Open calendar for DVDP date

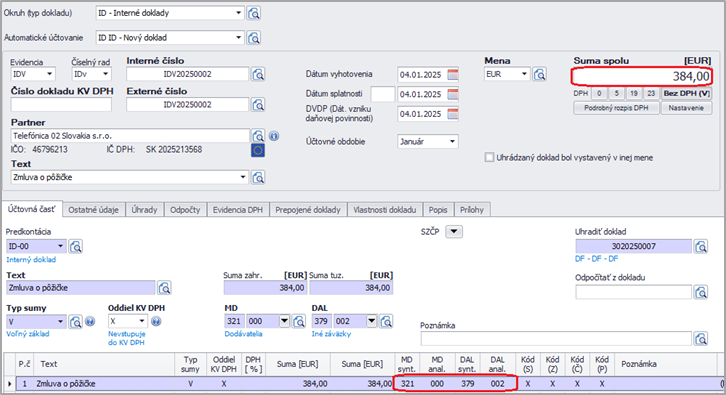(x=453, y=114)
